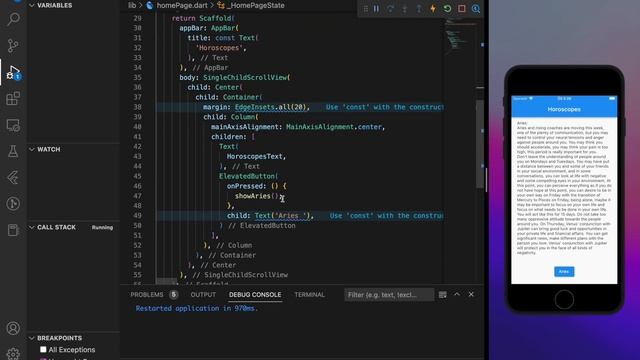The image size is (640, 360).
Task: Open the Flutter sidebar icon
Action: click(x=13, y=178)
